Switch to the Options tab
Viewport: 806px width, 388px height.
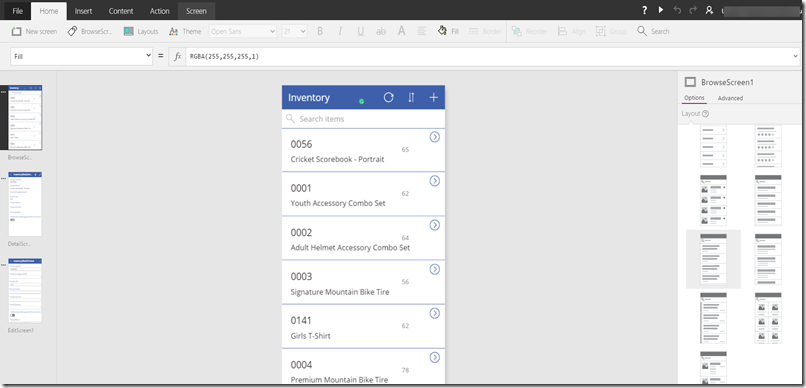694,98
